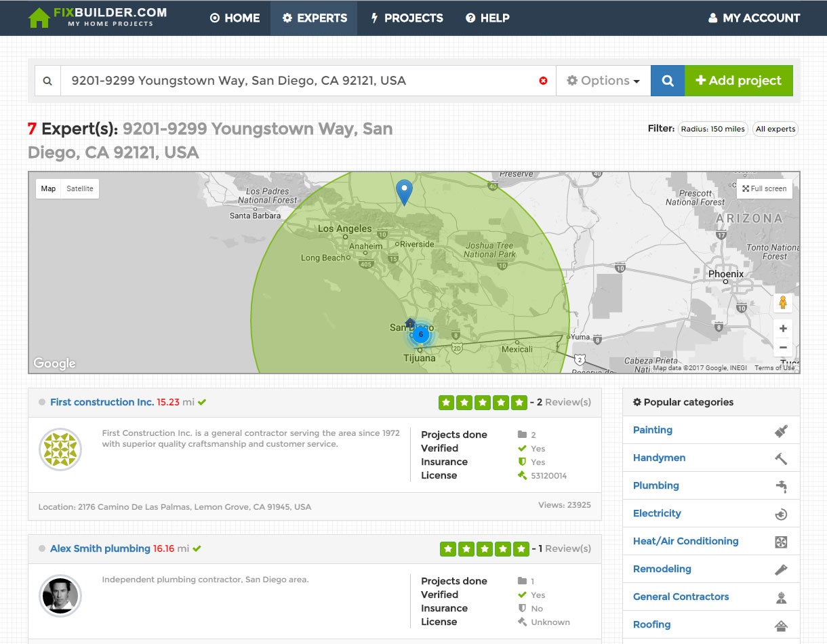Viewport: 827px width, 644px height.
Task: Click the faucet icon beside Plumbing
Action: [x=781, y=486]
